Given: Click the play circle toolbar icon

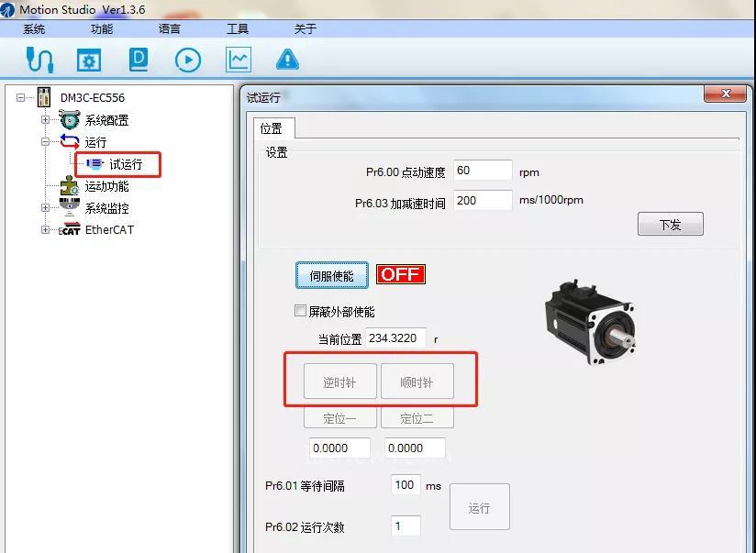Looking at the screenshot, I should pos(187,61).
